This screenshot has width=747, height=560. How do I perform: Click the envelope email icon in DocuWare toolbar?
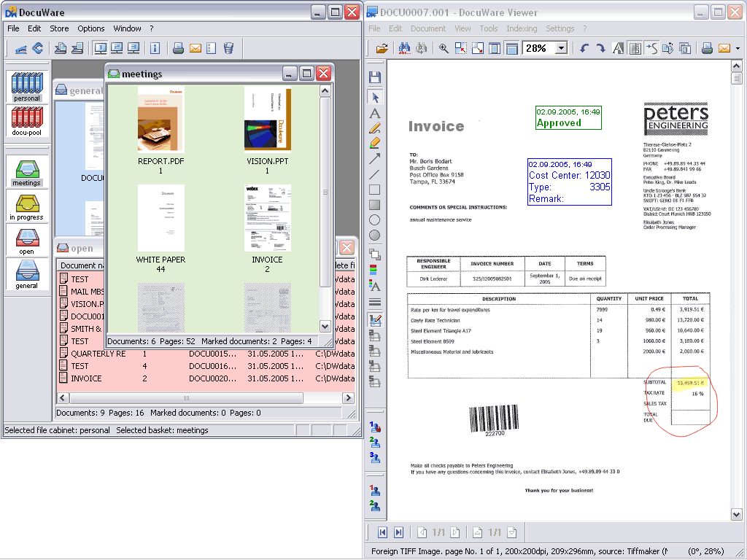point(196,48)
